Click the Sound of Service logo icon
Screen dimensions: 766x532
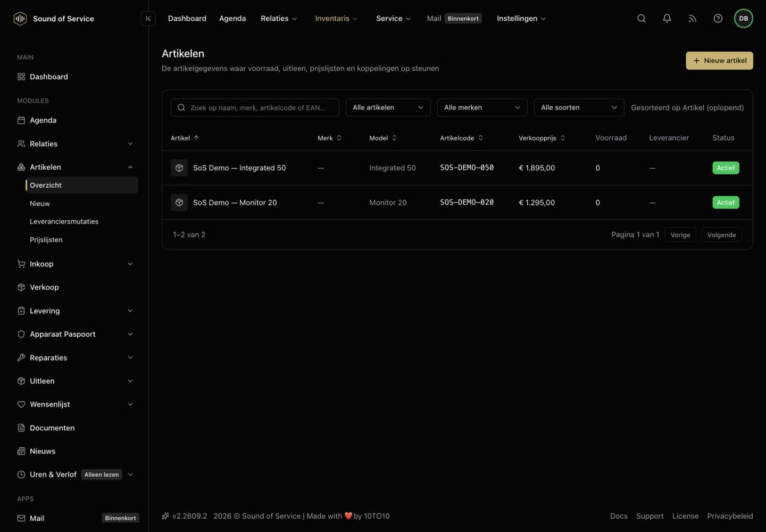(x=20, y=19)
